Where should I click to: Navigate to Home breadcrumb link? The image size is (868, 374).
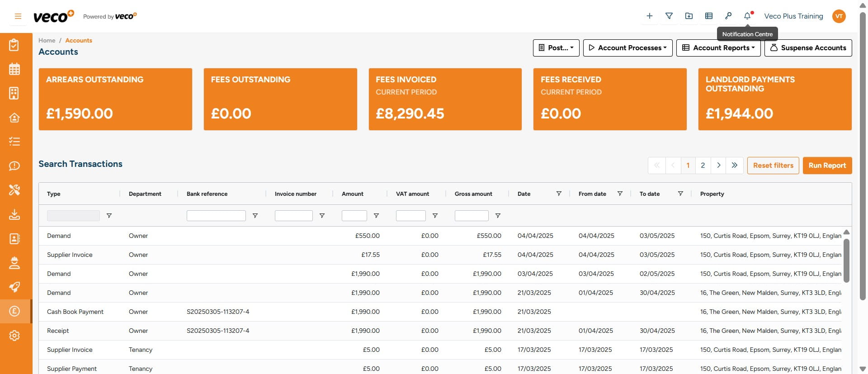pyautogui.click(x=47, y=40)
